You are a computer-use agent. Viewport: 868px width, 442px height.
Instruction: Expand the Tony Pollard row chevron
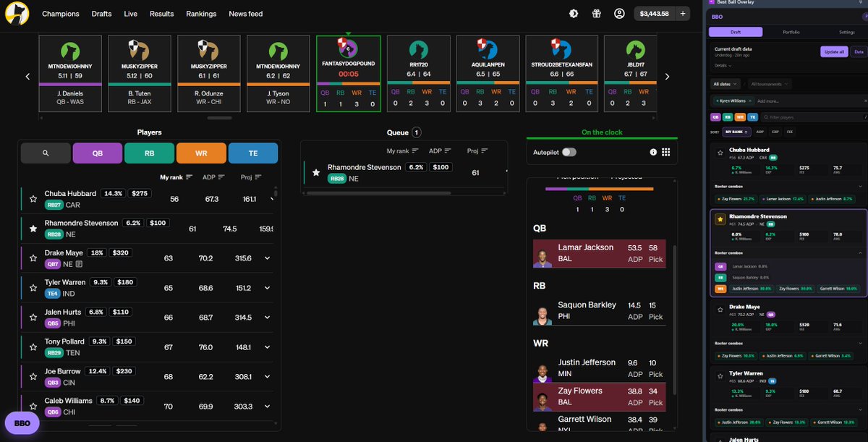click(267, 347)
